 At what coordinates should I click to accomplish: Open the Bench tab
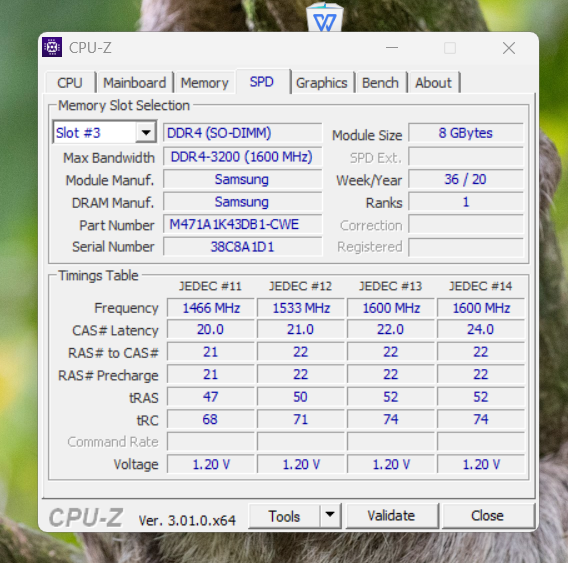[x=380, y=83]
